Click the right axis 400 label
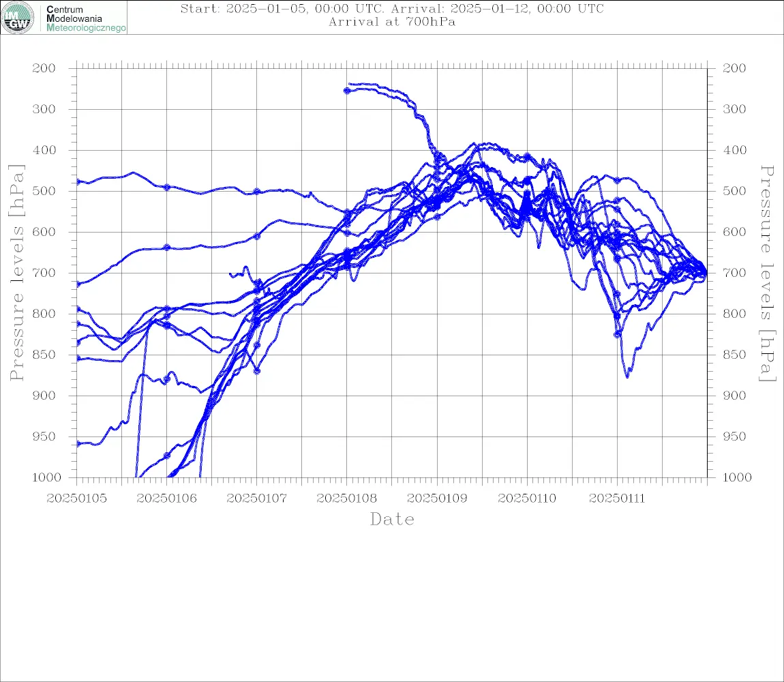Viewport: 784px width, 682px height. (x=734, y=150)
